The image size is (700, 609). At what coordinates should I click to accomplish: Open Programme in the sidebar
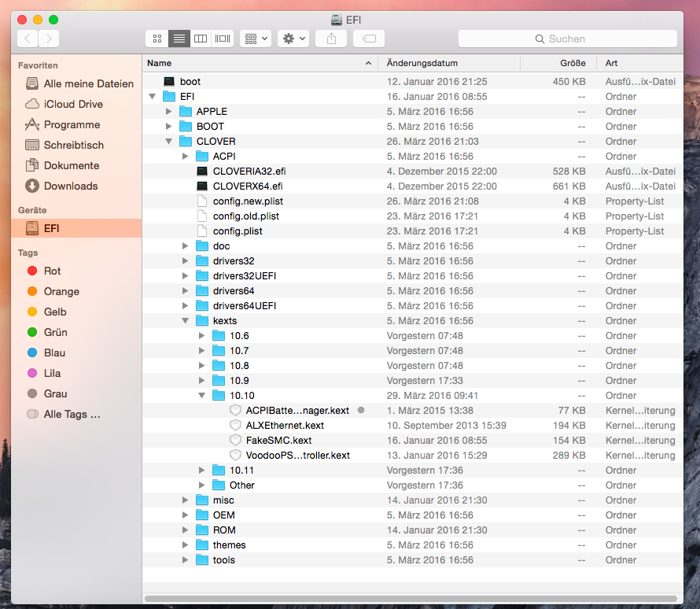62,124
